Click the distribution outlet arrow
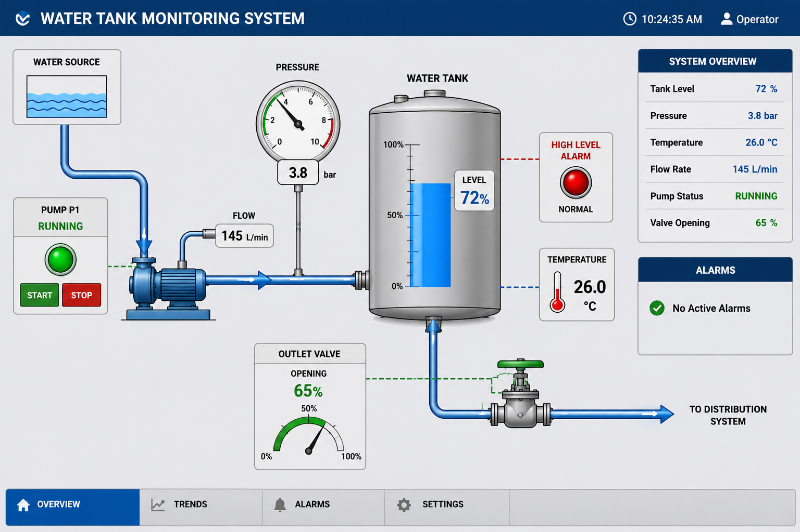The image size is (800, 532). 664,414
